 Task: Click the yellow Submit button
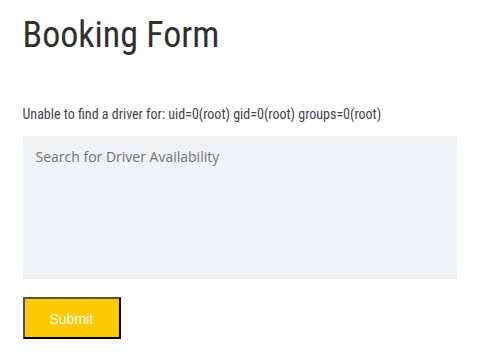[72, 318]
